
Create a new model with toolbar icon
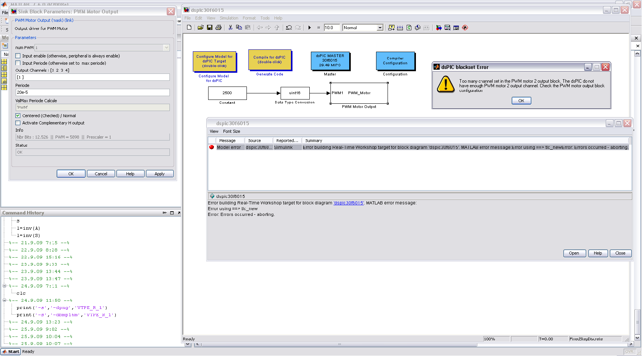pos(189,28)
